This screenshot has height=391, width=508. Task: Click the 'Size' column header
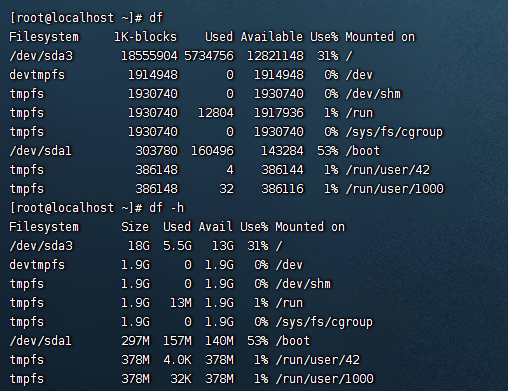[x=135, y=227]
